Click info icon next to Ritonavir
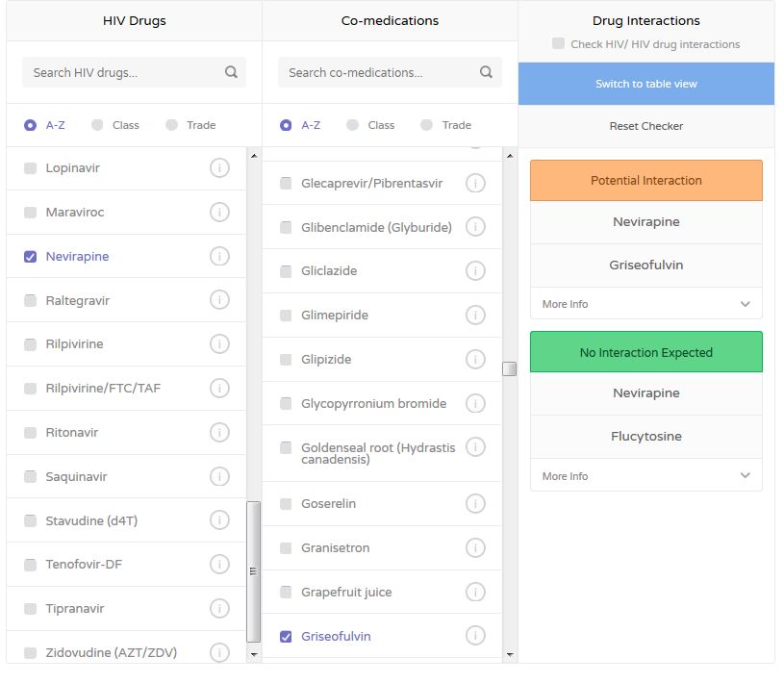 click(x=219, y=433)
